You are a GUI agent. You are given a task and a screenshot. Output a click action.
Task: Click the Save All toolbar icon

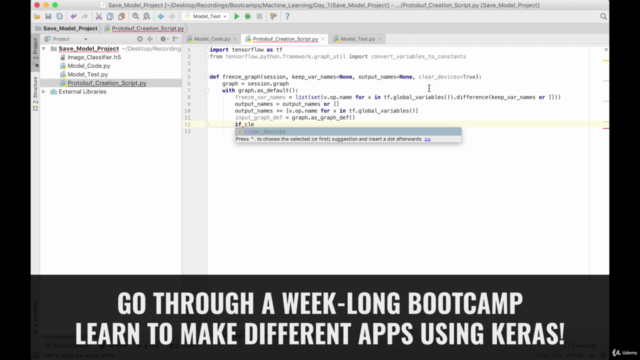tap(48, 16)
